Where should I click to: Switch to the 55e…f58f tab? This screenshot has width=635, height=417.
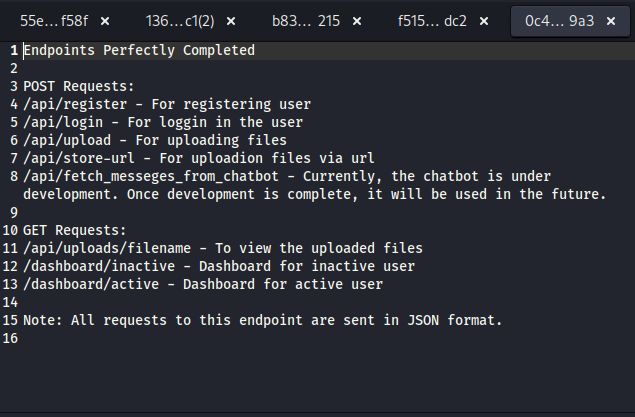click(54, 20)
